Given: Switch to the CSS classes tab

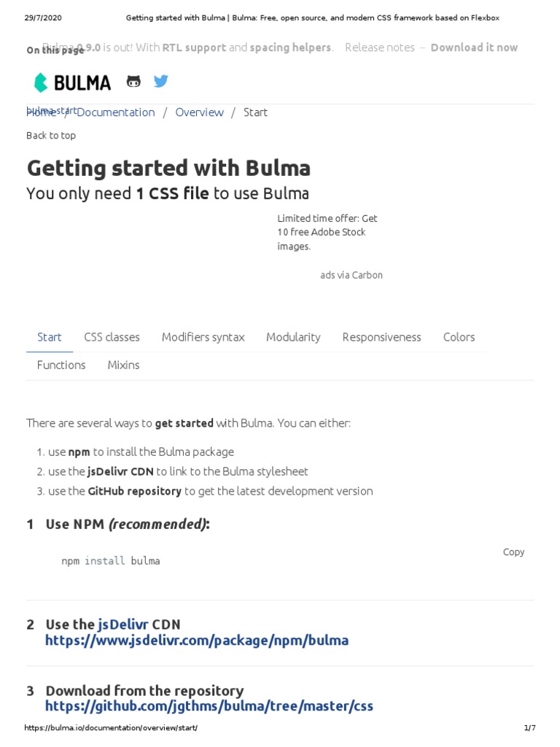Looking at the screenshot, I should [x=112, y=337].
